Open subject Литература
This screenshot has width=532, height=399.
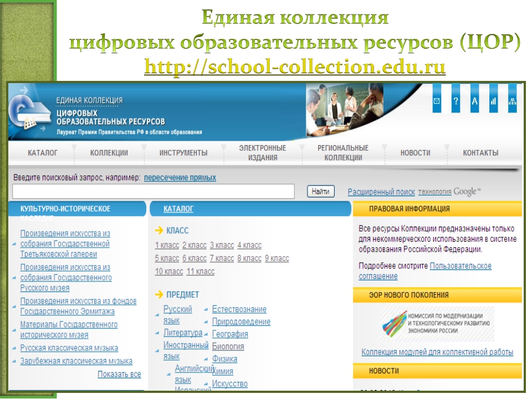[183, 333]
